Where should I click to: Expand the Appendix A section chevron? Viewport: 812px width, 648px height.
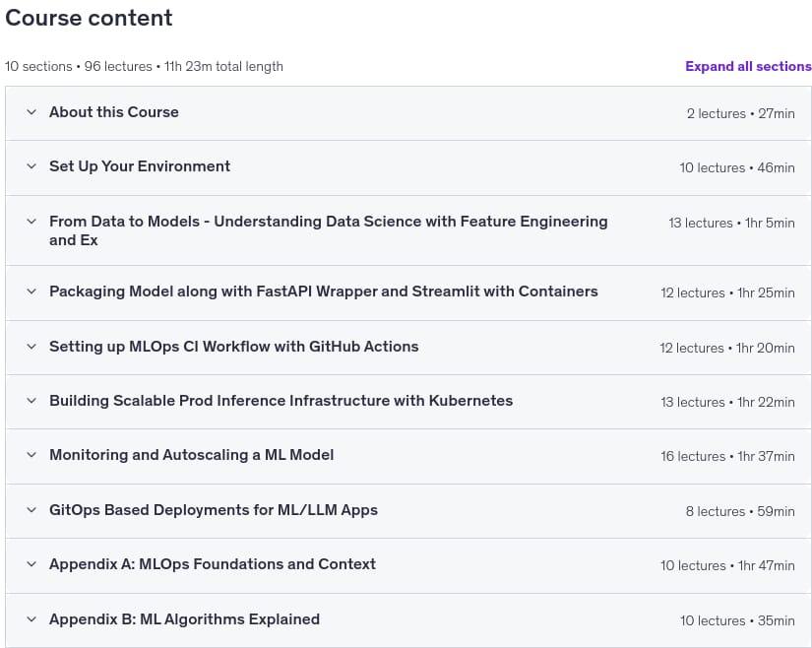(x=31, y=564)
